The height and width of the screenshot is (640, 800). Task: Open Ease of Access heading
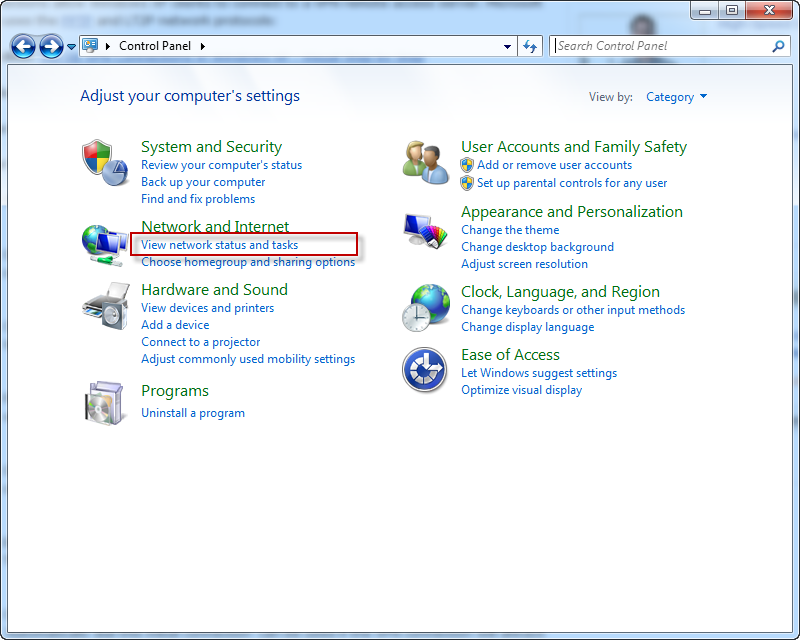(x=510, y=355)
